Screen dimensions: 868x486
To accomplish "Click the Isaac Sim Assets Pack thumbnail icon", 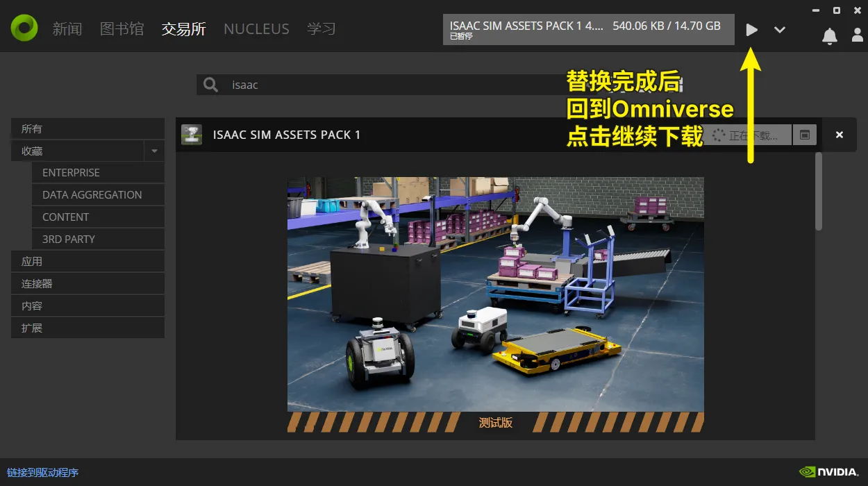I will pyautogui.click(x=192, y=135).
